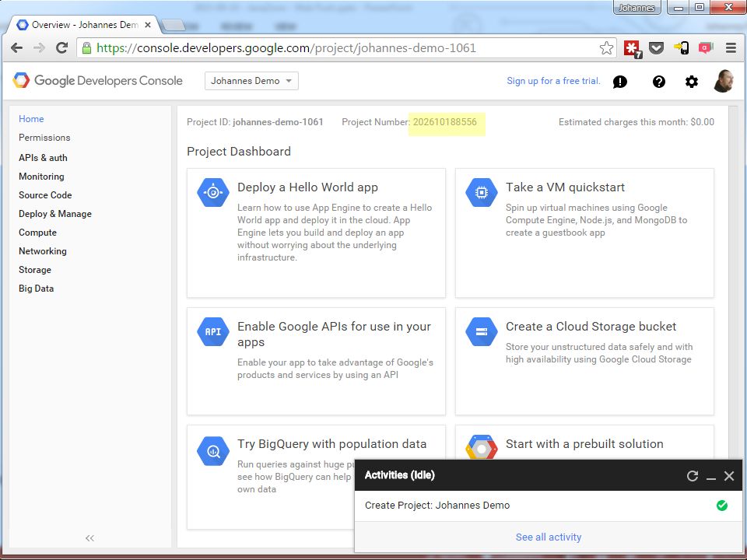
Task: Expand Storage in sidebar
Action: (x=35, y=270)
